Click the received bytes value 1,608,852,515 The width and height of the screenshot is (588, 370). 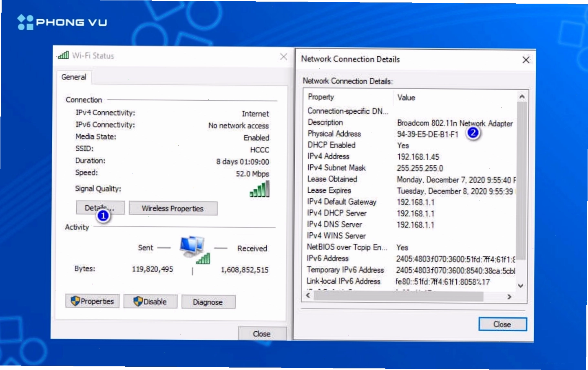(x=245, y=270)
